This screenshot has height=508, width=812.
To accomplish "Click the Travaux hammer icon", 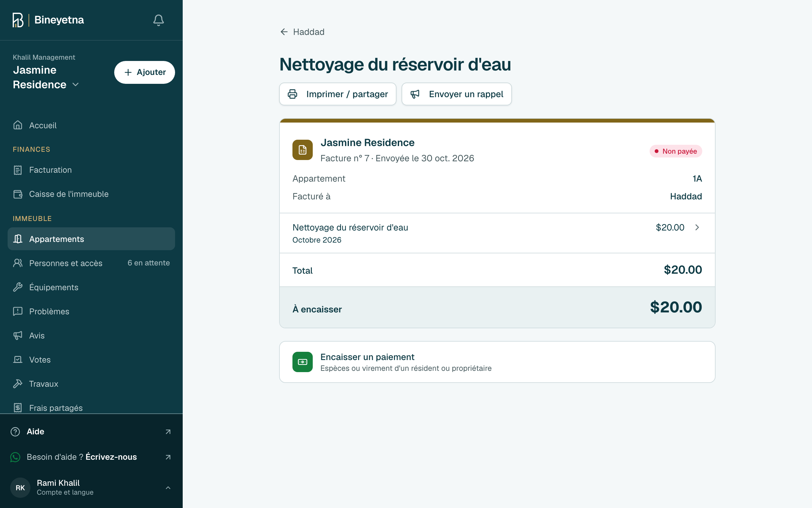I will (x=18, y=384).
